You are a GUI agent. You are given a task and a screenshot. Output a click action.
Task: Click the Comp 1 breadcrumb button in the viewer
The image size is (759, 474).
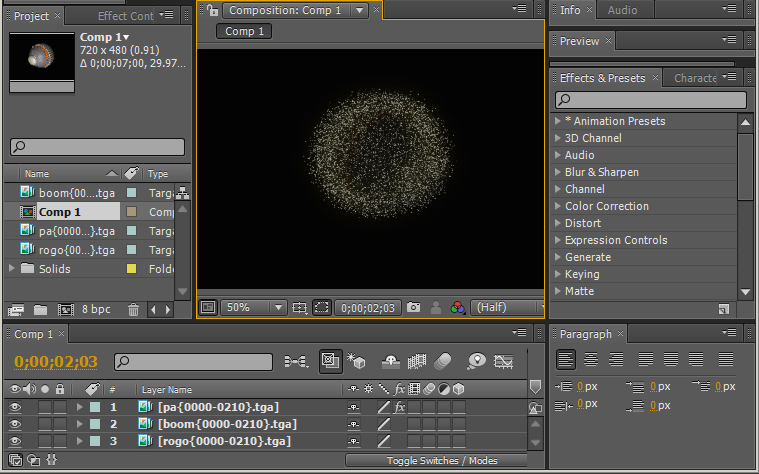coord(244,31)
